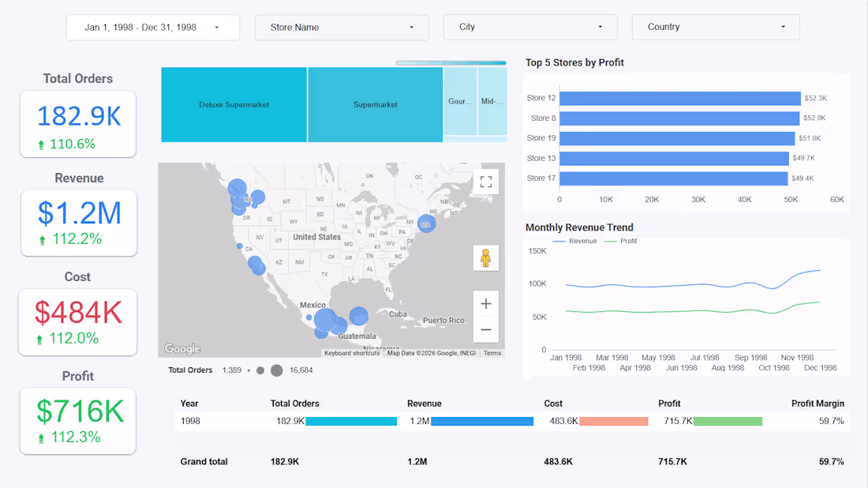Click the treemap color gradient legend

point(451,62)
